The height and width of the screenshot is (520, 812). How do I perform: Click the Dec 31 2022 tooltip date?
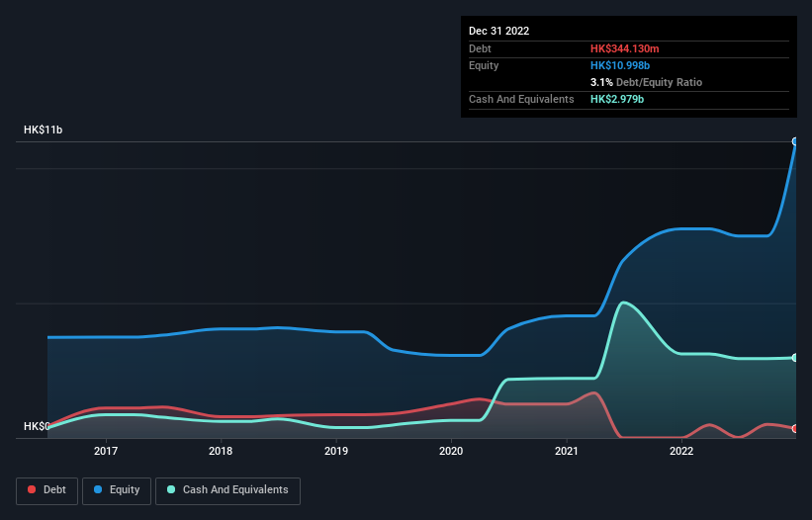498,31
